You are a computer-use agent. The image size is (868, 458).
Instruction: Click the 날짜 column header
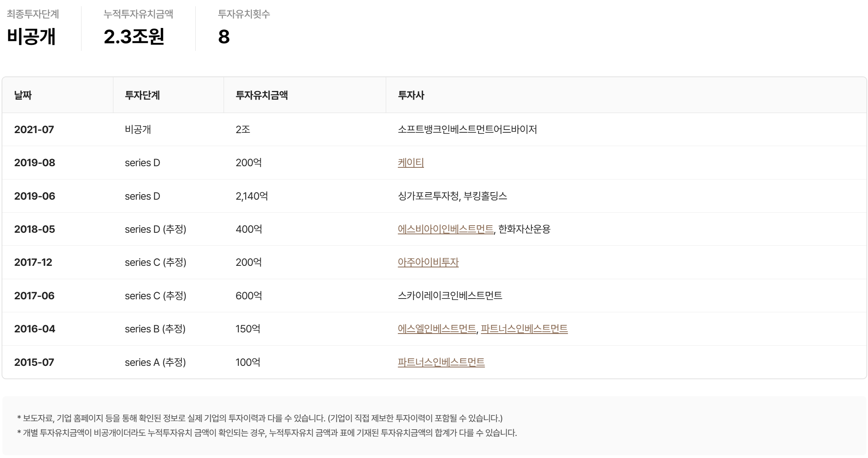click(23, 95)
